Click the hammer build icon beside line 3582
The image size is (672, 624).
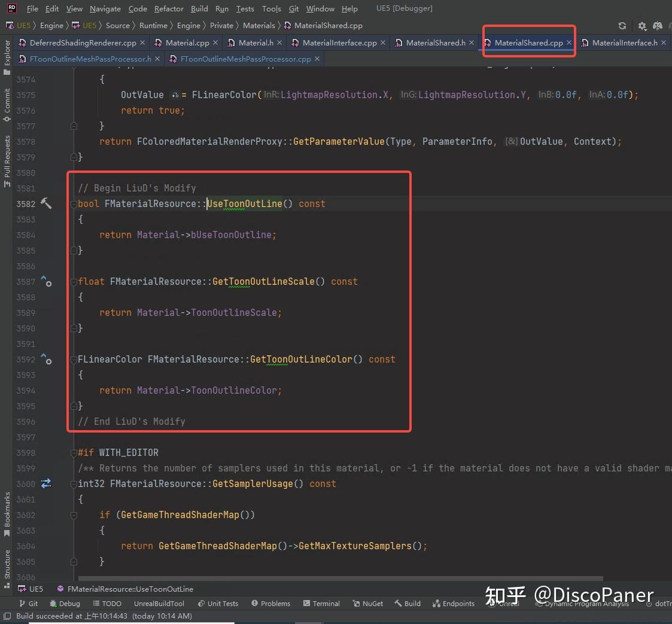[x=46, y=203]
